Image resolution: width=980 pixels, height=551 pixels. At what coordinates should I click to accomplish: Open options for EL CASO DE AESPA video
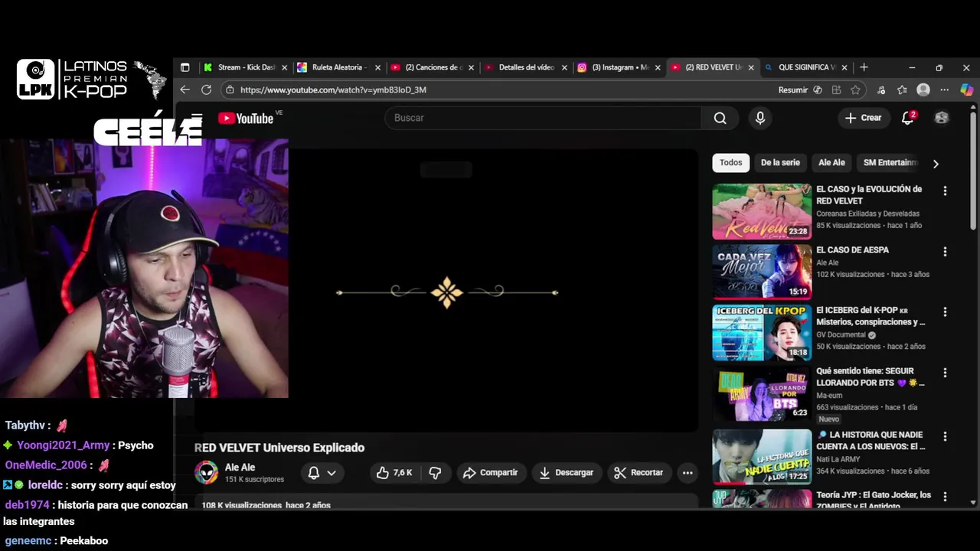(x=945, y=252)
